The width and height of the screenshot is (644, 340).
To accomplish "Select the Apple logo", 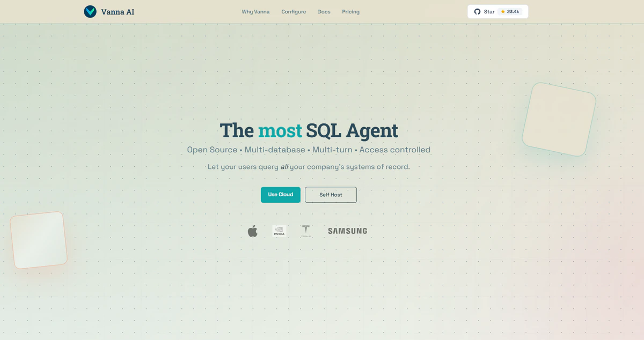I will [x=252, y=231].
